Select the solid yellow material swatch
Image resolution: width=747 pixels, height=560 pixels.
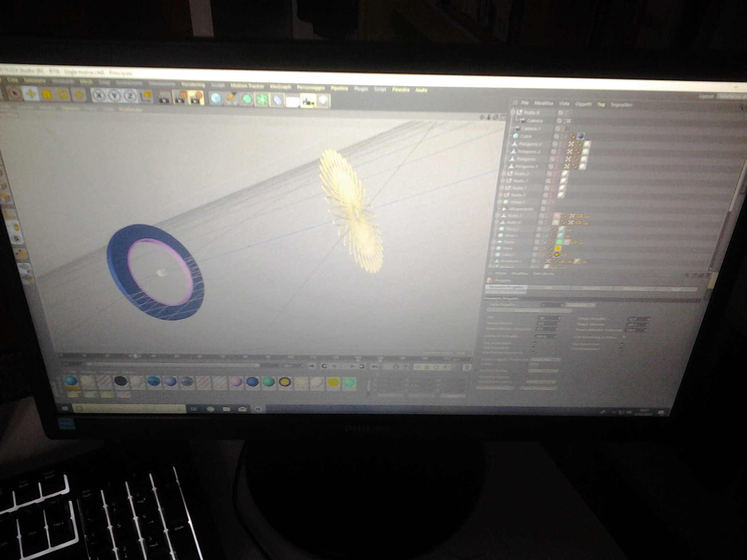333,382
